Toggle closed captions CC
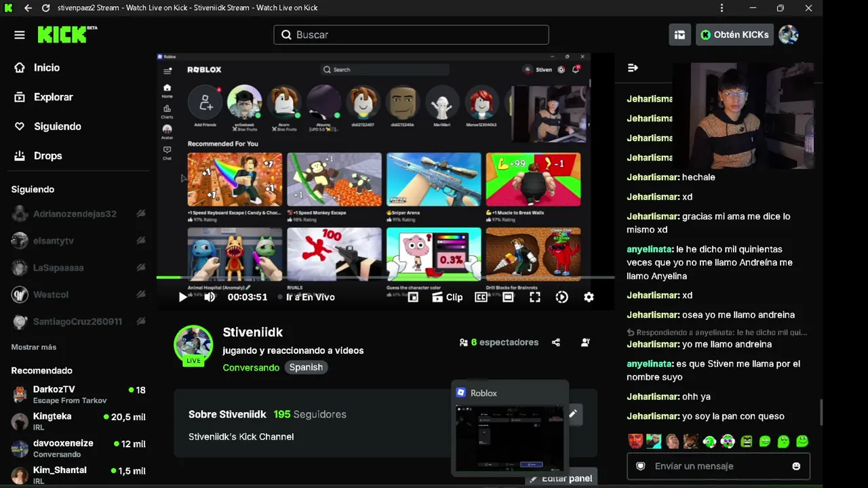The image size is (868, 488). tap(481, 297)
